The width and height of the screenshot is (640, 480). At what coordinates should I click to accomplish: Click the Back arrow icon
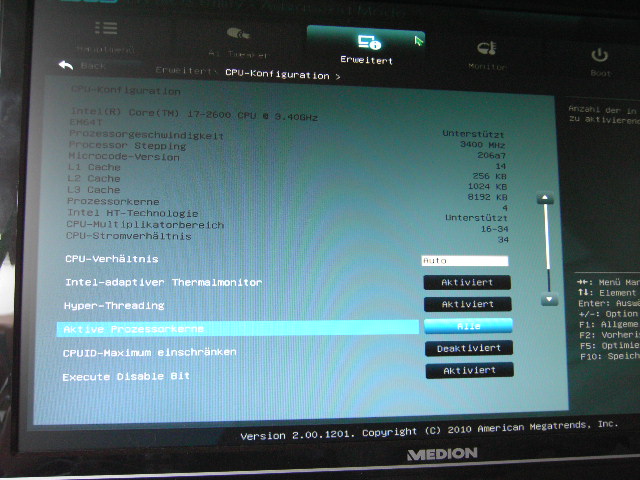click(66, 65)
